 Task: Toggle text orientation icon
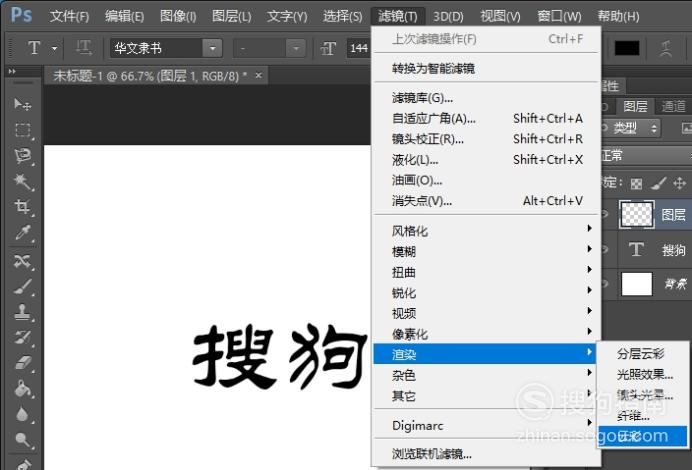coord(84,48)
